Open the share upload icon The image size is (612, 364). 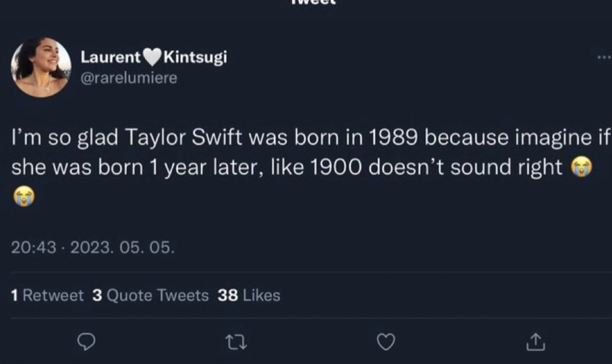535,342
